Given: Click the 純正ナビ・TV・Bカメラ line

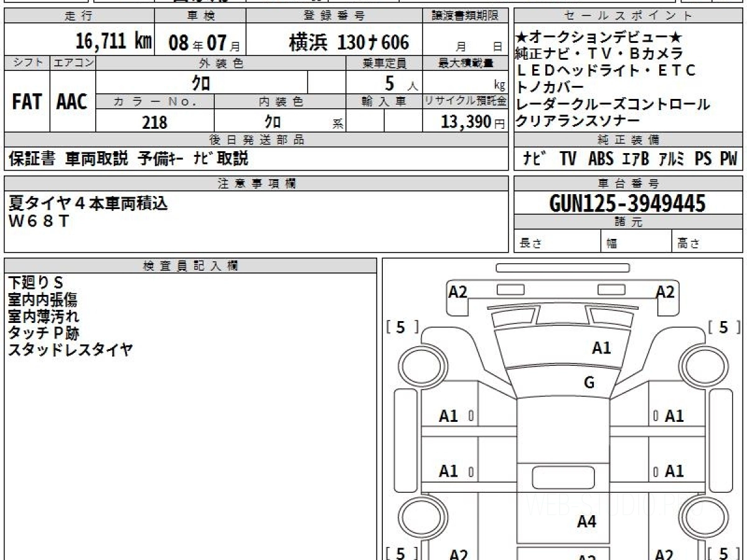Looking at the screenshot, I should point(599,54).
